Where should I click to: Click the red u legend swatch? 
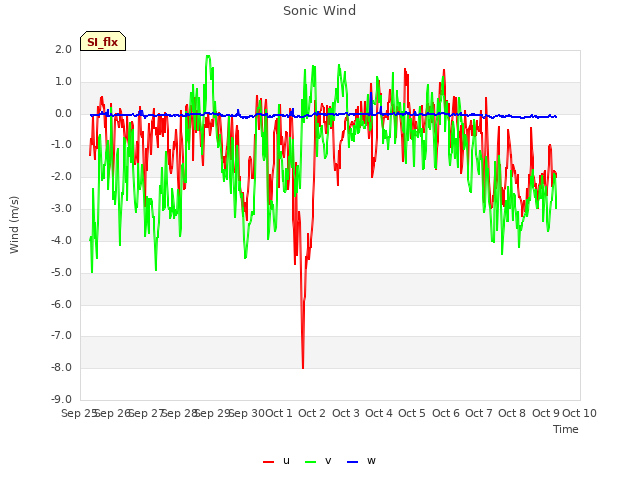point(268,462)
